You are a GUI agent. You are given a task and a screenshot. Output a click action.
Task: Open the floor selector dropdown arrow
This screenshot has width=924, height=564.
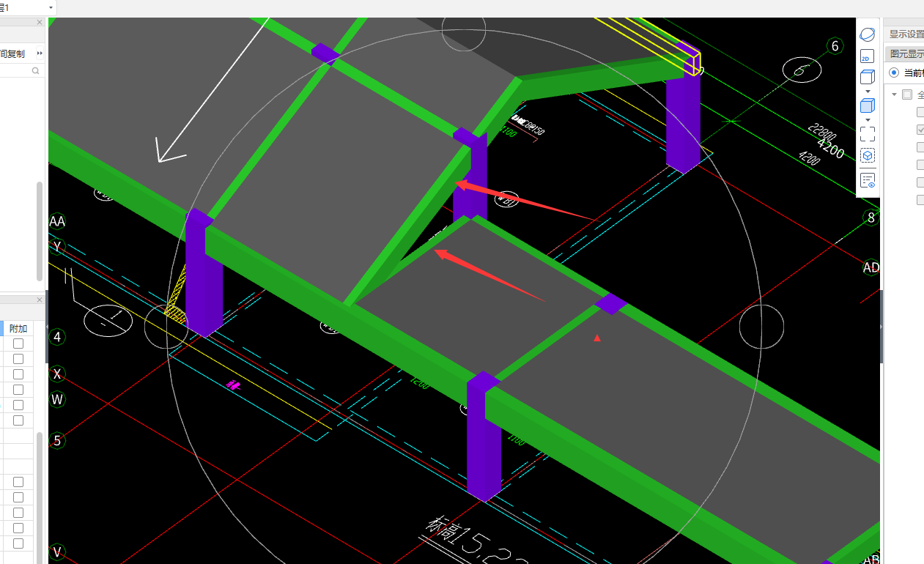point(51,7)
